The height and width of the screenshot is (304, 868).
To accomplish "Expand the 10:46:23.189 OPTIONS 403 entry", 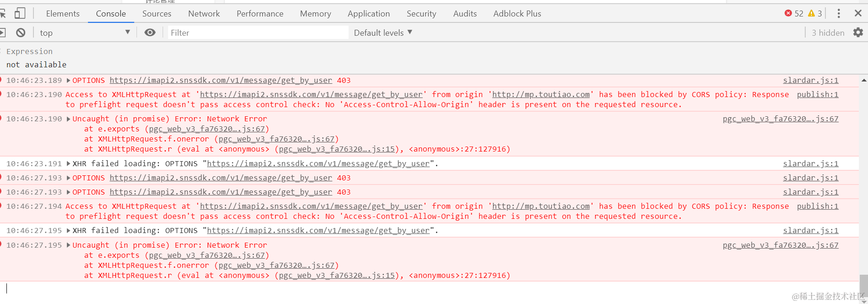I will click(x=68, y=81).
